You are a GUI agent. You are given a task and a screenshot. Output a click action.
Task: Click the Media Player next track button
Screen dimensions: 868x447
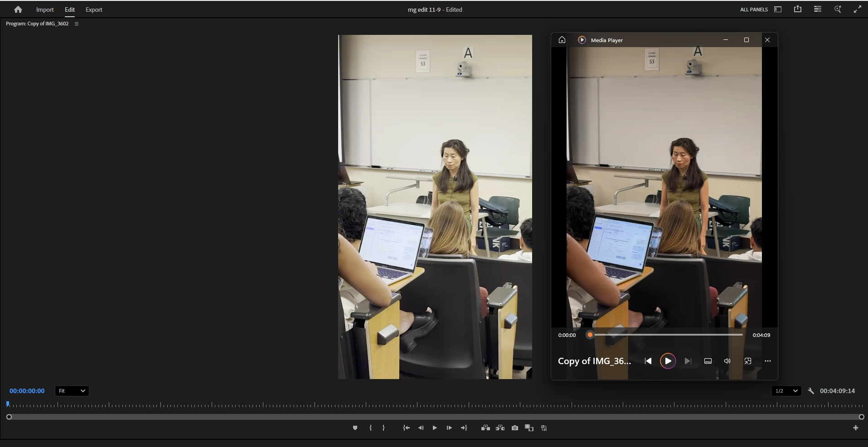click(x=688, y=361)
